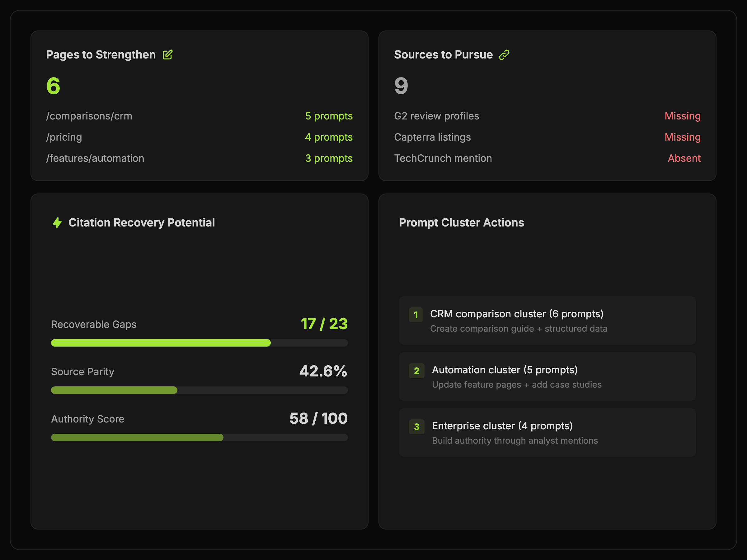Click the Sources to Pursue count 9
The width and height of the screenshot is (747, 560).
click(x=401, y=86)
